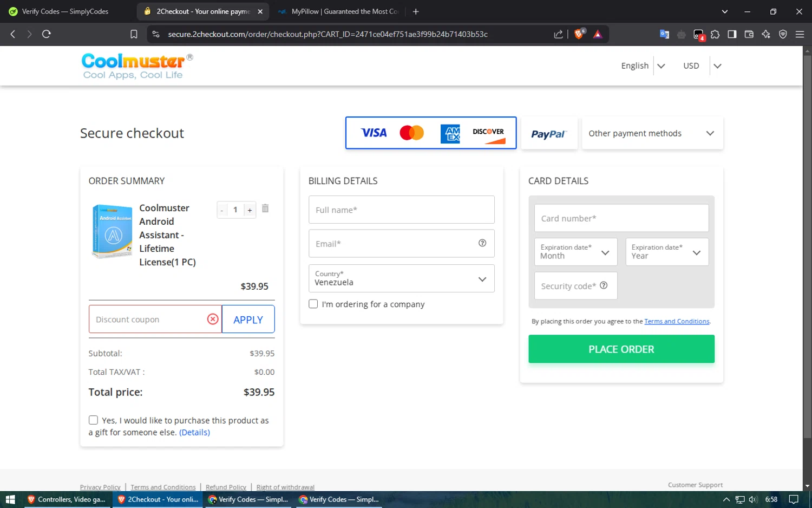The image size is (812, 508).
Task: Open Leo AI sparkle icon
Action: click(x=766, y=34)
